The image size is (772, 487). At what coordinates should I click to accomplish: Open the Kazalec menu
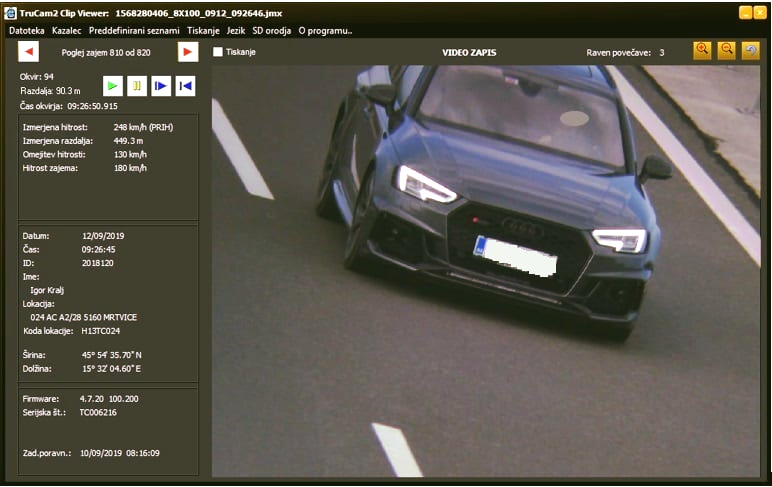click(x=66, y=31)
